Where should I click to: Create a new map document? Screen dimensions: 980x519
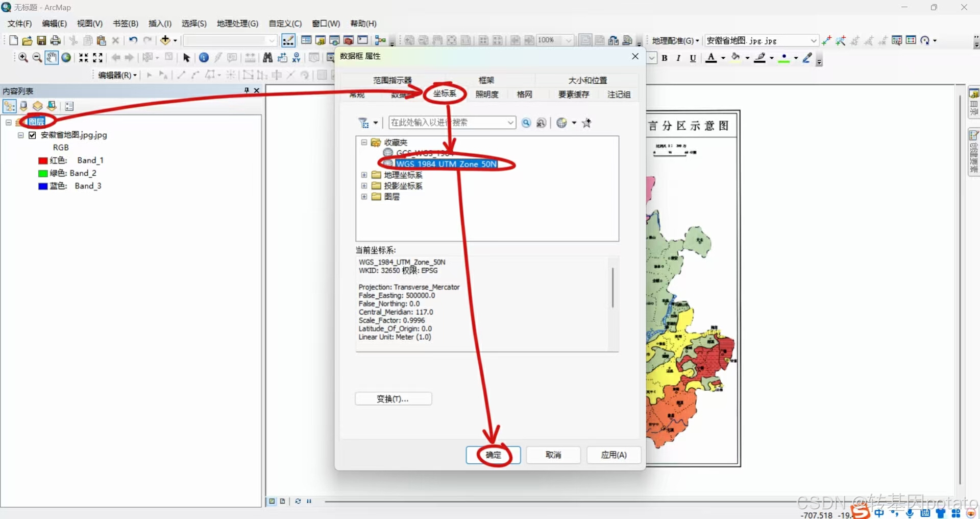(x=14, y=40)
